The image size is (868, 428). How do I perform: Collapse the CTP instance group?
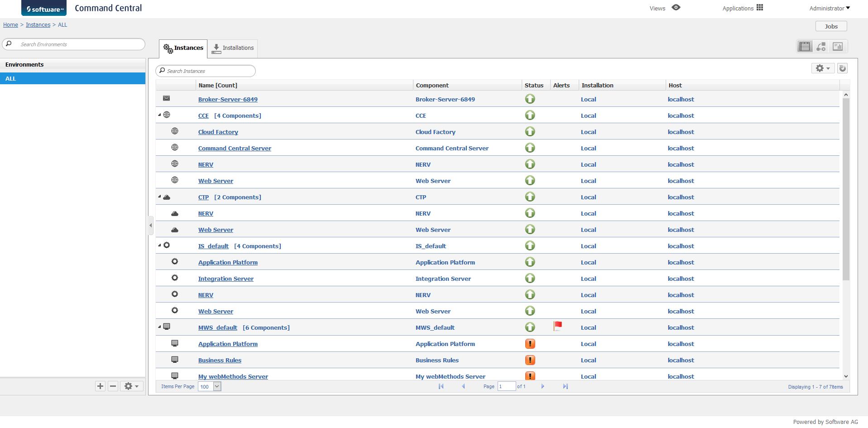click(159, 197)
